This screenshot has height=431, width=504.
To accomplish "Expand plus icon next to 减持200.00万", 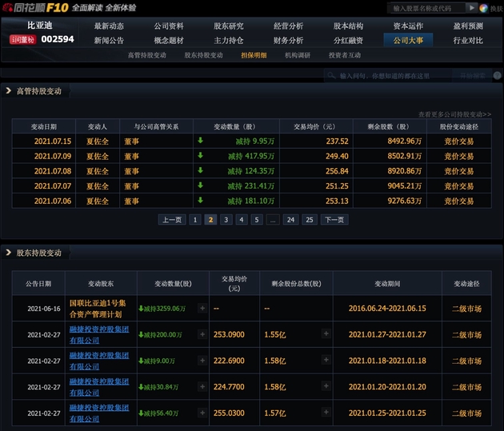I will click(202, 334).
